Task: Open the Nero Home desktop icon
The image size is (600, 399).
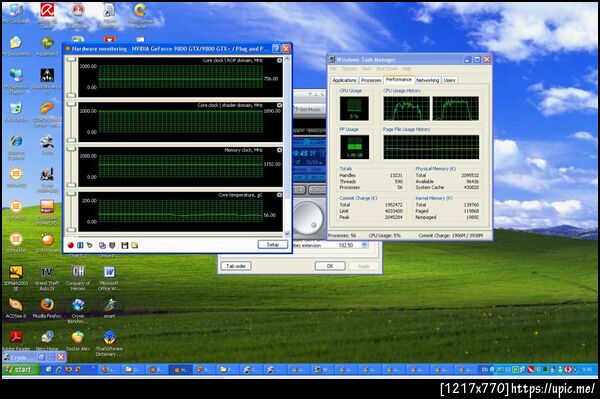Action: [x=47, y=341]
